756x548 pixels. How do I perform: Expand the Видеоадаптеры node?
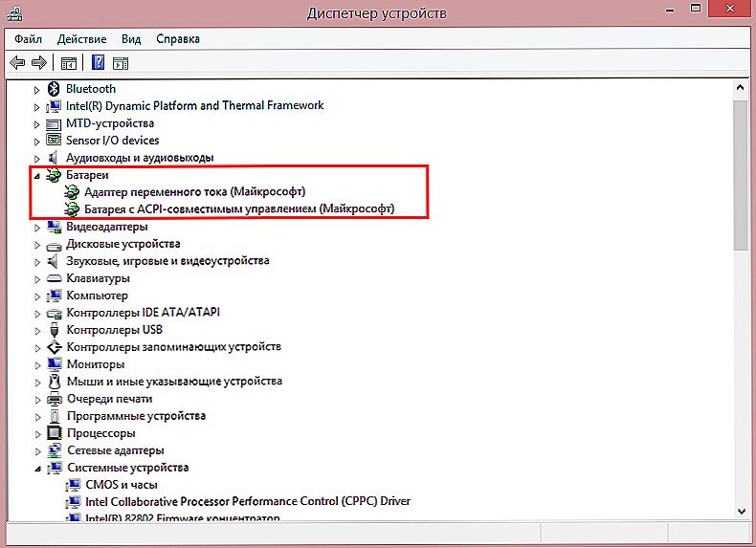tap(37, 228)
